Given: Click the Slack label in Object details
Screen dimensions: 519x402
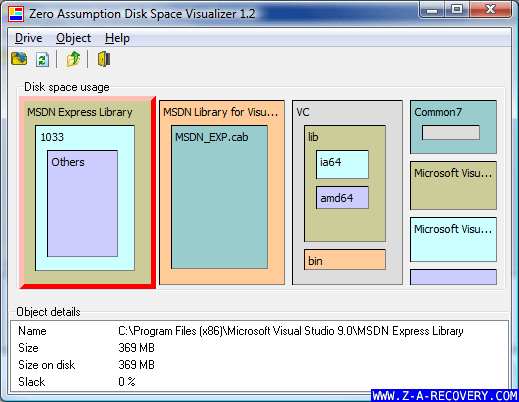Looking at the screenshot, I should [32, 382].
